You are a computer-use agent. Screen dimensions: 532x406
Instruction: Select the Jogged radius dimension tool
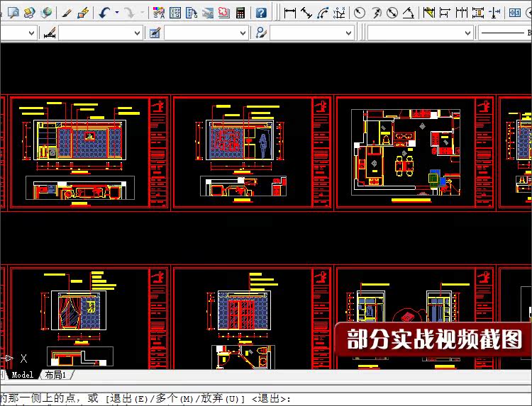point(376,13)
